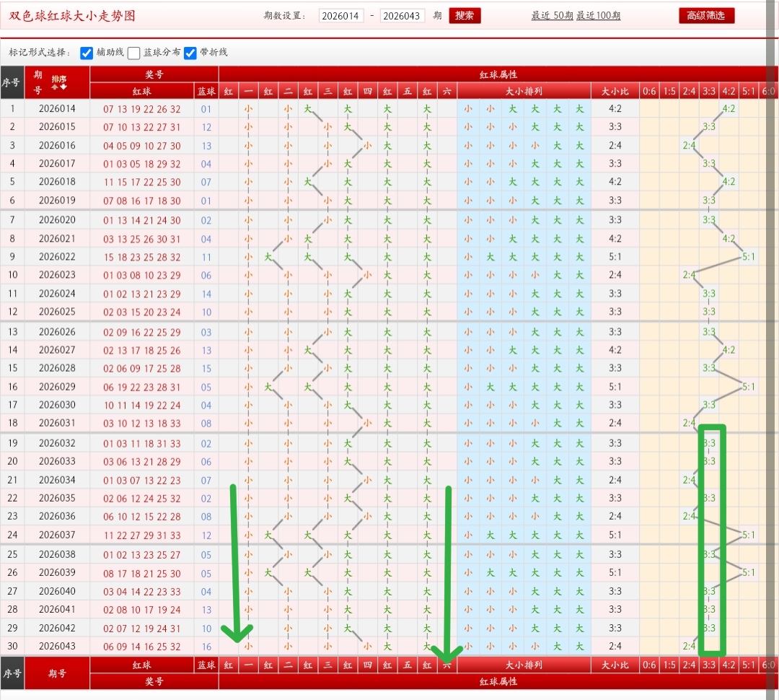Select the 3:3 ratio column header
This screenshot has height=700, width=779.
tap(709, 91)
